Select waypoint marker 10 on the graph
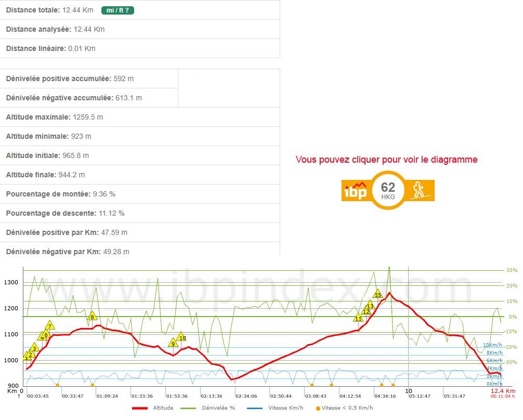The height and width of the screenshot is (420, 523). (x=182, y=337)
